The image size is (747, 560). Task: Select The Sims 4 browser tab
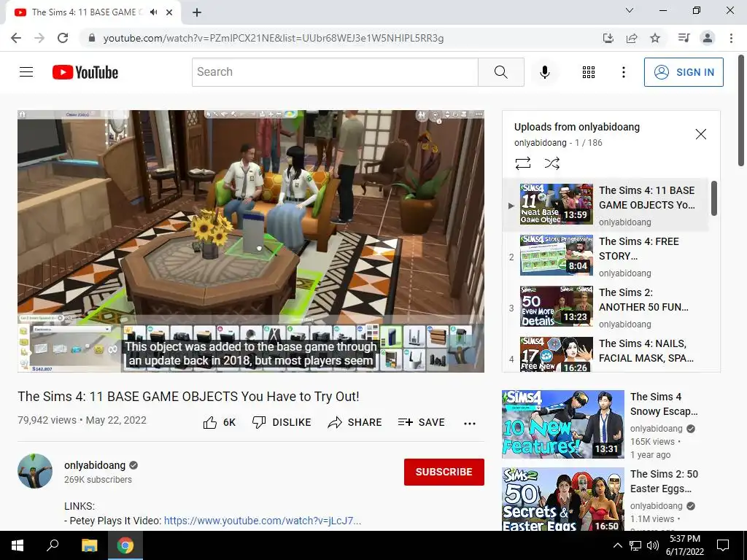point(93,12)
